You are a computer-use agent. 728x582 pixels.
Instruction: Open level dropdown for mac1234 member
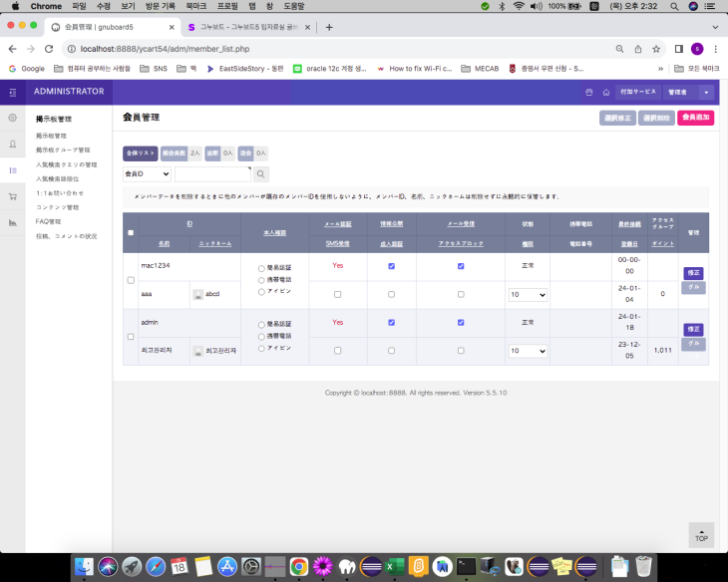click(528, 295)
